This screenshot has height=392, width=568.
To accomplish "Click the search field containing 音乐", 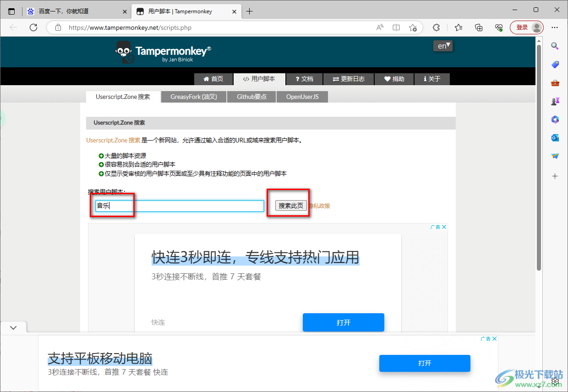I will [180, 206].
